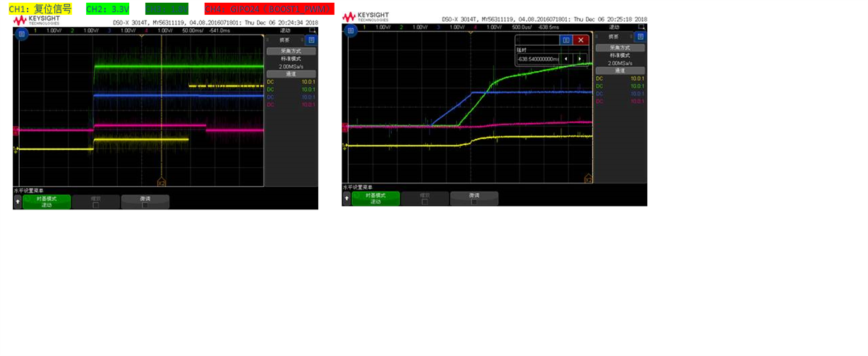Select the X2 cursor marker on left scope
This screenshot has height=356, width=868.
click(161, 182)
